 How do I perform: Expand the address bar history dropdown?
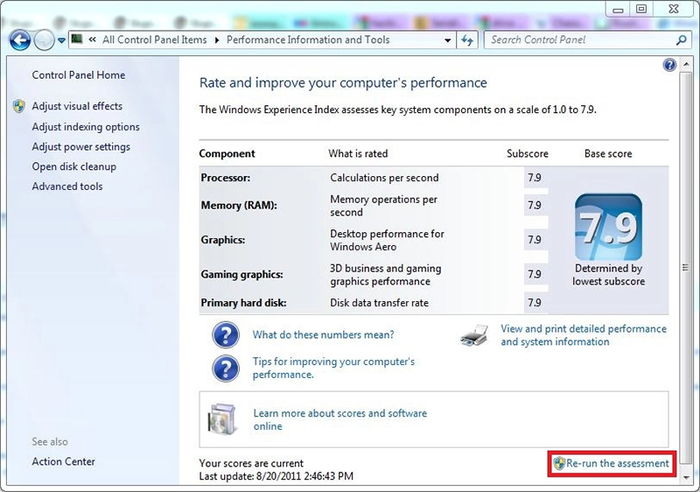(x=445, y=40)
